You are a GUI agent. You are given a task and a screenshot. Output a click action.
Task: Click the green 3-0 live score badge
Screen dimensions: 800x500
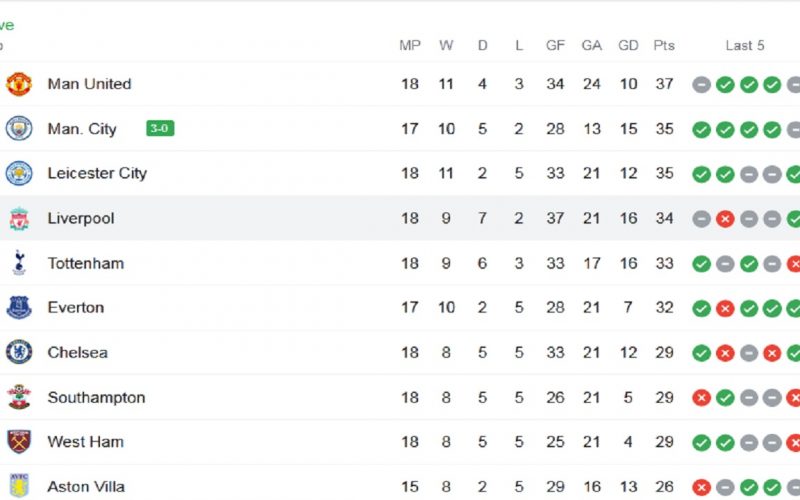(x=160, y=128)
